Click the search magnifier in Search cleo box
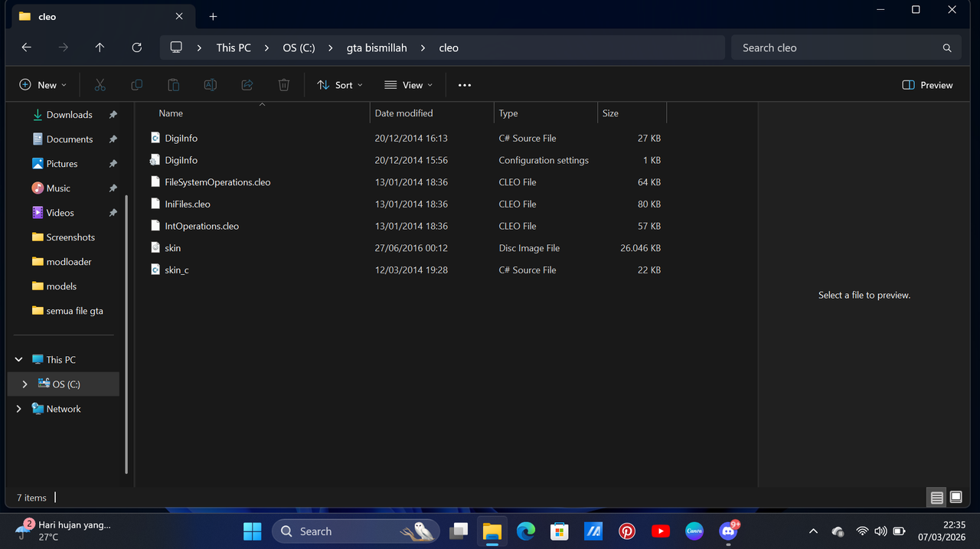Screen dimensions: 980x549 pyautogui.click(x=947, y=47)
